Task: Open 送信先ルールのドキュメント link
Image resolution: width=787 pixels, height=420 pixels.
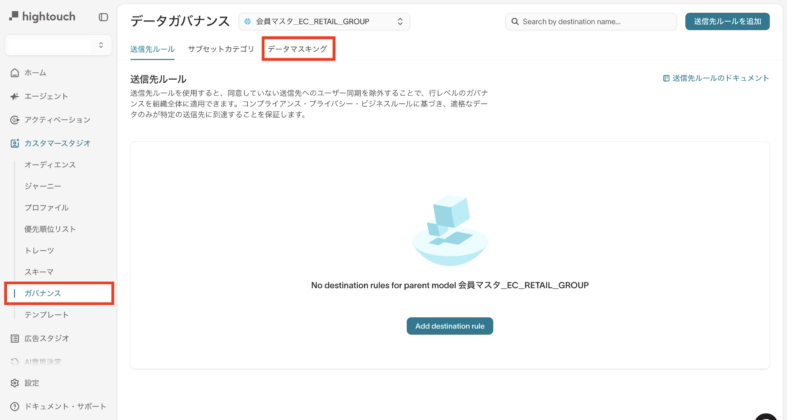Action: [721, 78]
